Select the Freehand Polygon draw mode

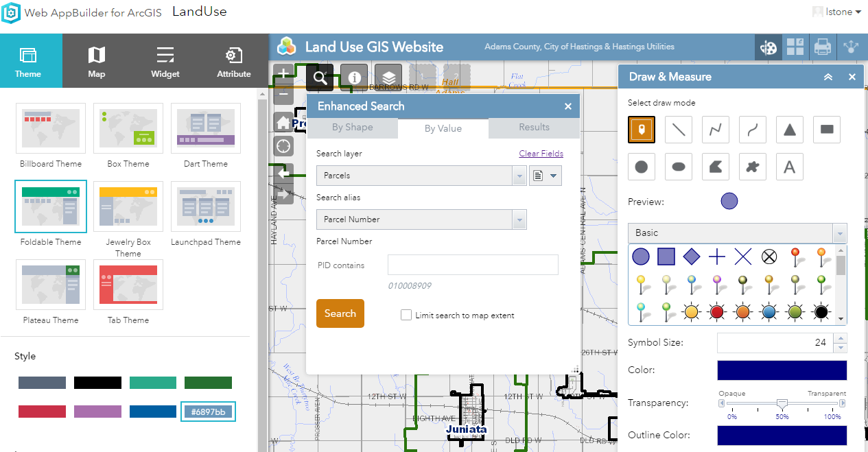pyautogui.click(x=753, y=167)
